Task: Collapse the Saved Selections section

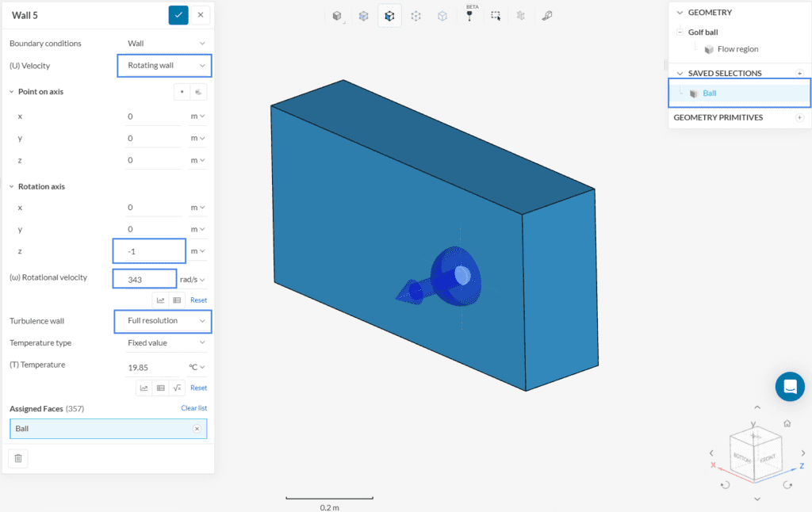Action: [679, 73]
